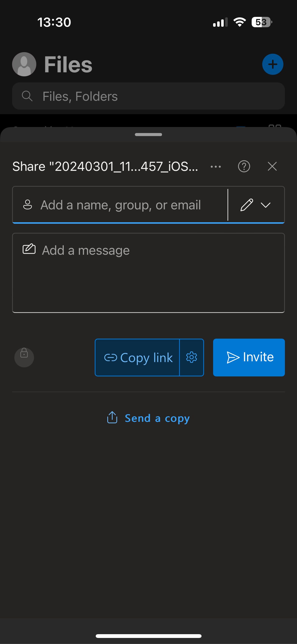Tap the home indicator bar

coord(148,636)
